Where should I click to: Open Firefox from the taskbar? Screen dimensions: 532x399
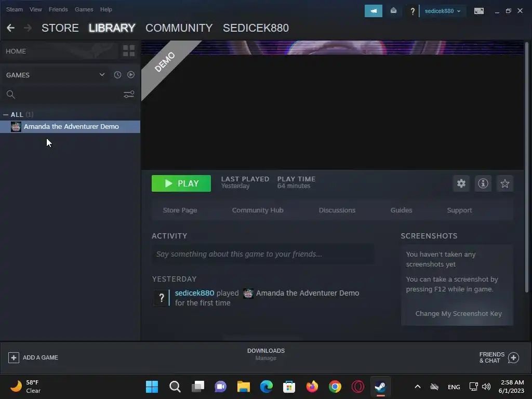click(x=312, y=387)
